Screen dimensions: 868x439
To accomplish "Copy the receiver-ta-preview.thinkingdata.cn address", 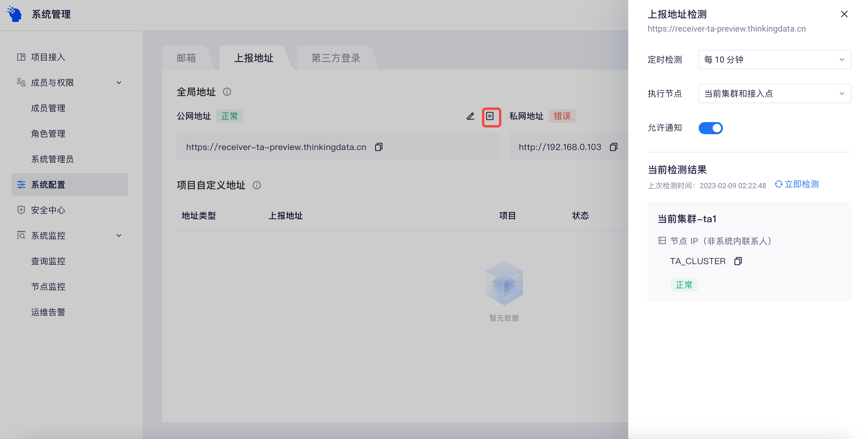I will (378, 147).
